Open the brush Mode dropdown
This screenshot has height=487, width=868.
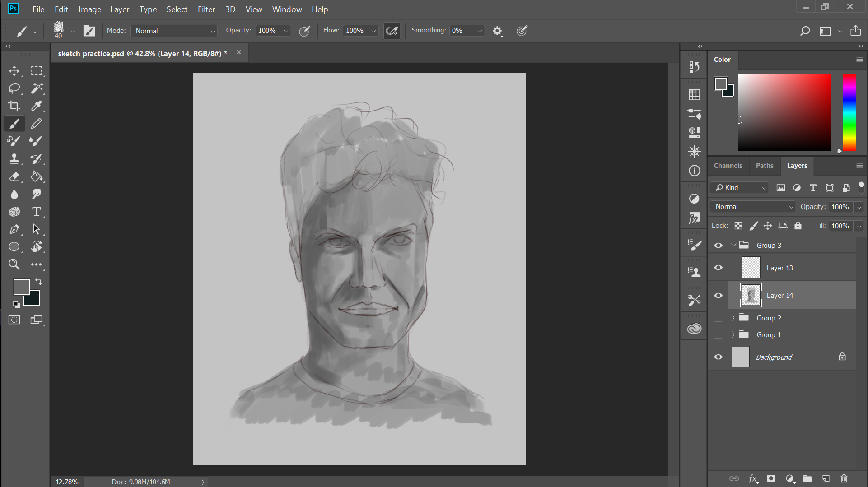[x=174, y=31]
